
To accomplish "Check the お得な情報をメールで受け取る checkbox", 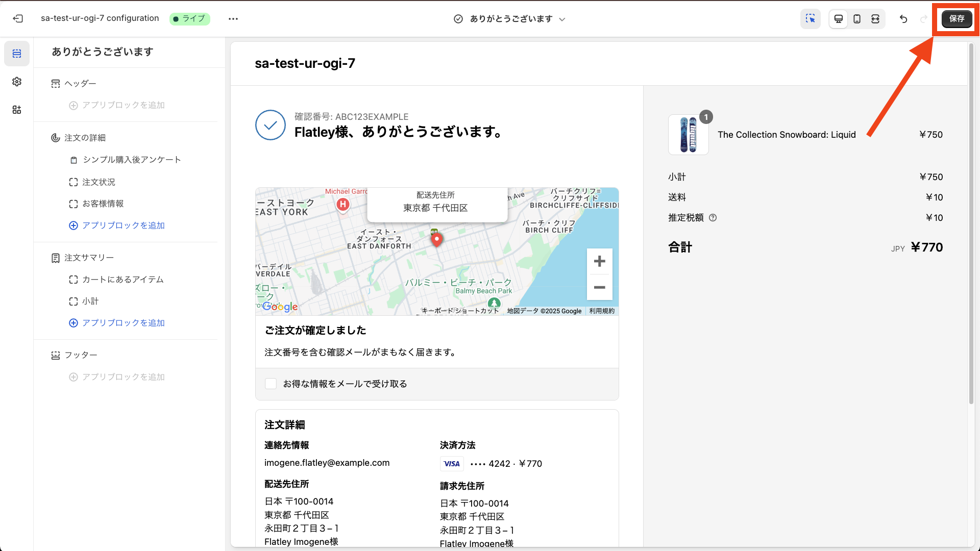I will coord(271,384).
